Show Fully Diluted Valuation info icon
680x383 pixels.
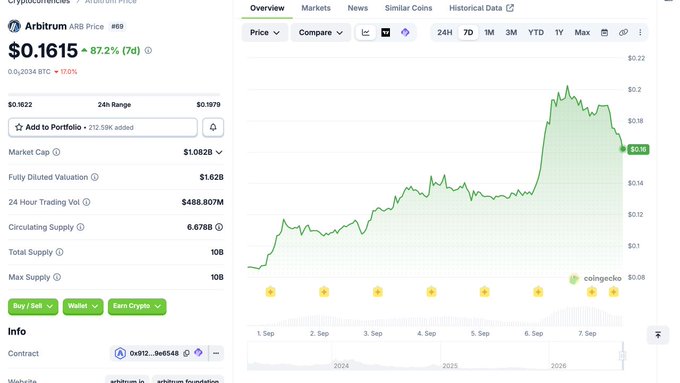95,177
